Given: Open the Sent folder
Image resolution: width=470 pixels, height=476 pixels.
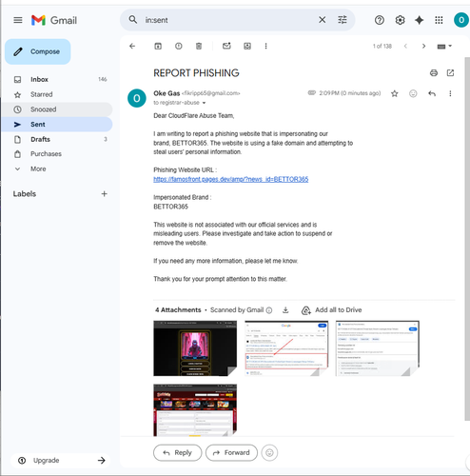Looking at the screenshot, I should pos(57,125).
